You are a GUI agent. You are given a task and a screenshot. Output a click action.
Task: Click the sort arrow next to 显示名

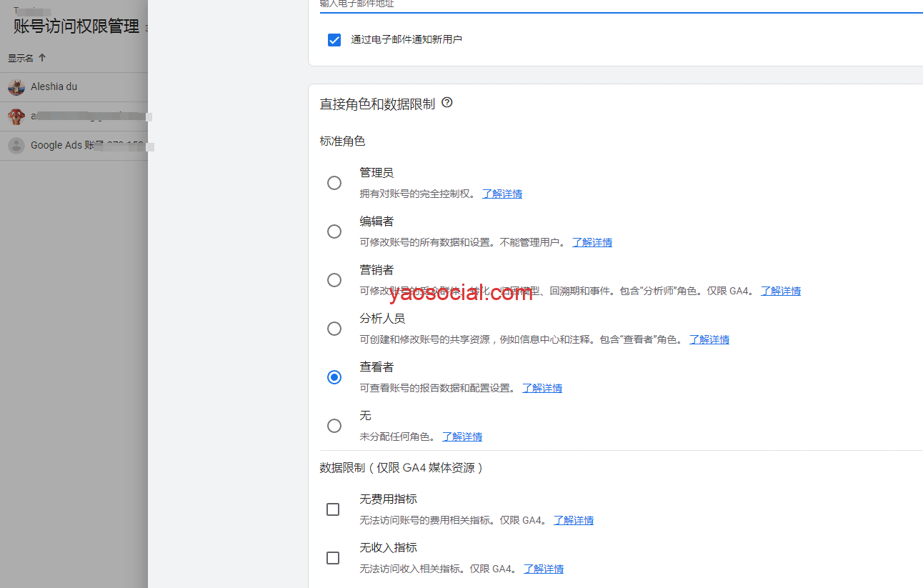pos(42,58)
